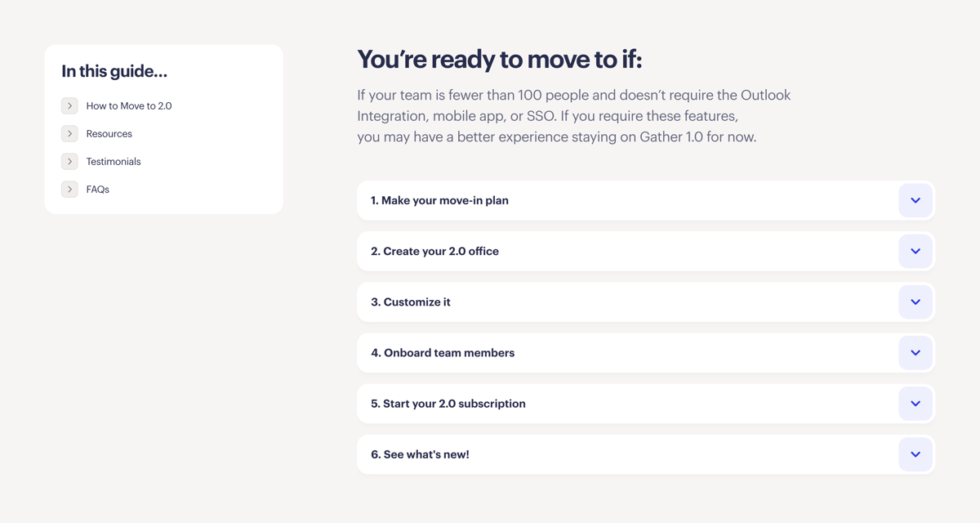Viewport: 980px width, 523px height.
Task: Open the "FAQs" link
Action: (97, 189)
